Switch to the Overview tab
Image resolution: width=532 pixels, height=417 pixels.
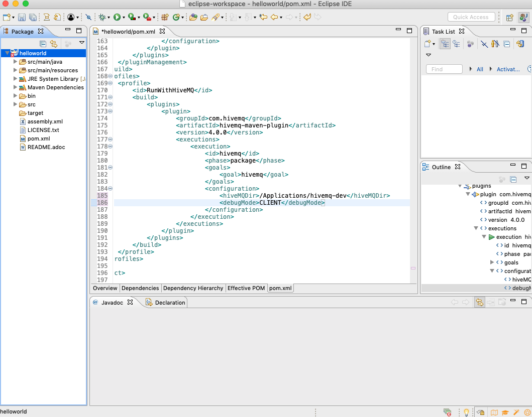(x=105, y=288)
